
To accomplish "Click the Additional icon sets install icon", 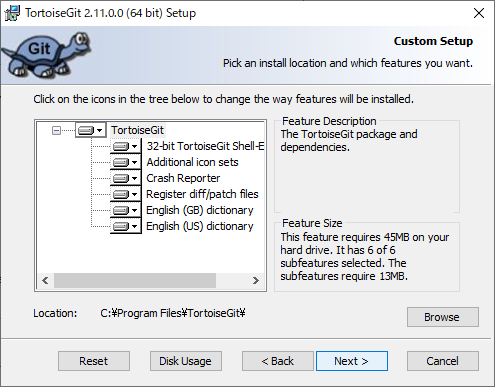I will coord(126,162).
